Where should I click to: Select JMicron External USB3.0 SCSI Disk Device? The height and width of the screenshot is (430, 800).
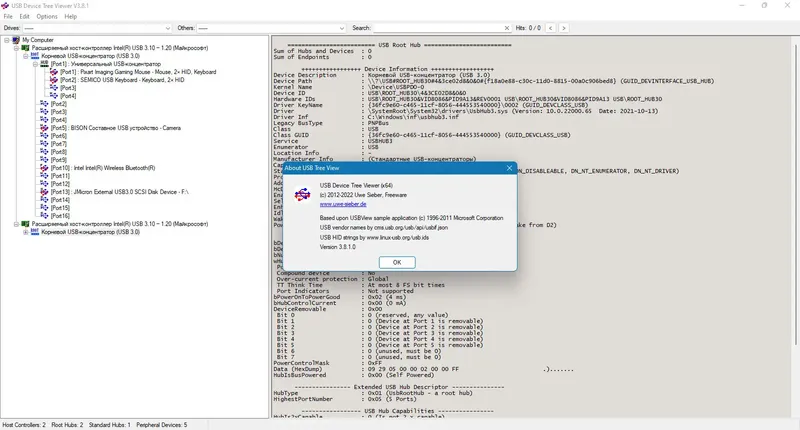tap(119, 192)
